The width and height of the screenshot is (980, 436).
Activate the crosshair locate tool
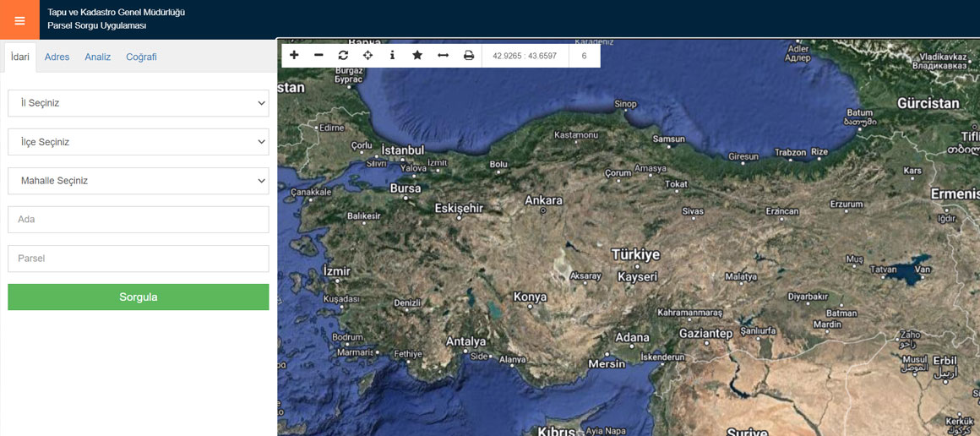click(x=367, y=56)
